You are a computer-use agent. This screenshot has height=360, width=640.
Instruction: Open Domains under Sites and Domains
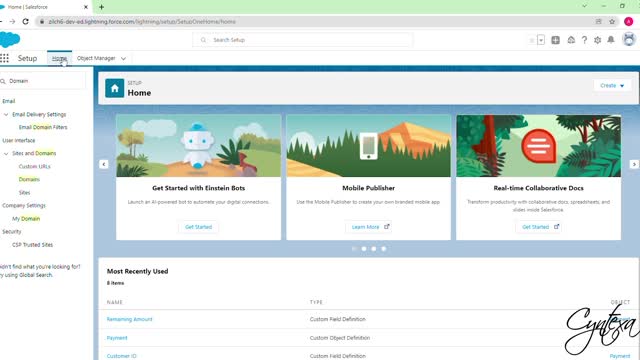tap(29, 180)
